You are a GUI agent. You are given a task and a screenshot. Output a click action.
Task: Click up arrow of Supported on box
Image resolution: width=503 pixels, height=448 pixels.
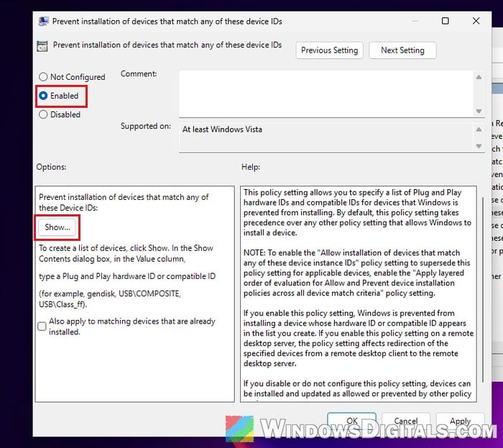(x=479, y=129)
